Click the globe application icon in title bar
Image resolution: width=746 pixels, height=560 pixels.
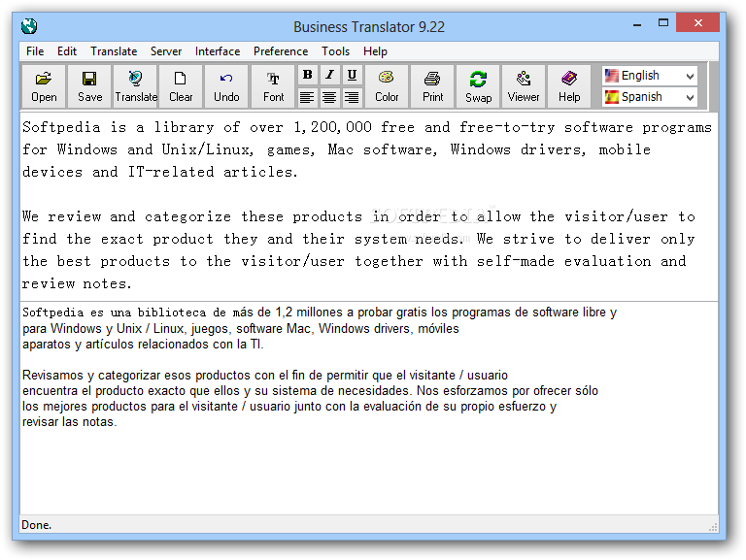29,26
